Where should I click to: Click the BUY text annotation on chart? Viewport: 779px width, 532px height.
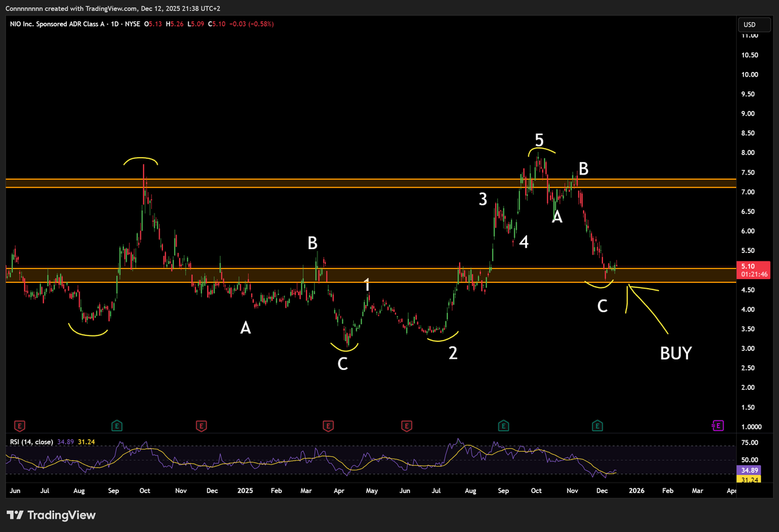[x=676, y=354]
